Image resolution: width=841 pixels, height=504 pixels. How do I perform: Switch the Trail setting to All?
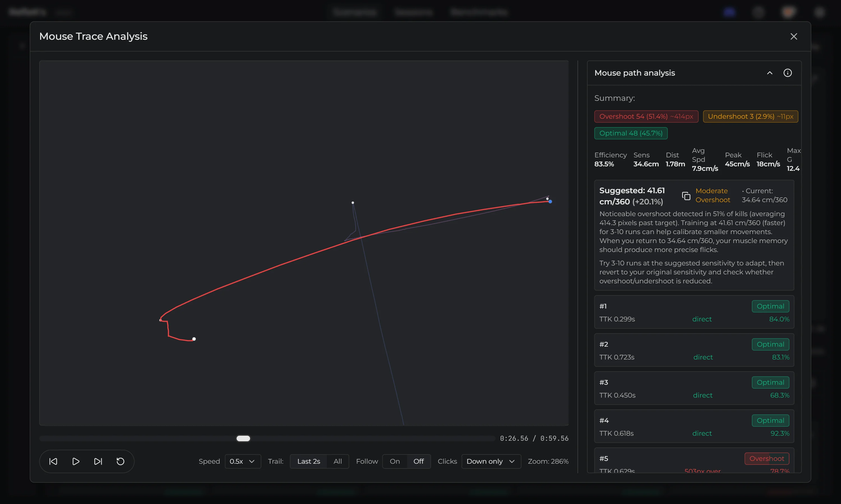(x=338, y=461)
